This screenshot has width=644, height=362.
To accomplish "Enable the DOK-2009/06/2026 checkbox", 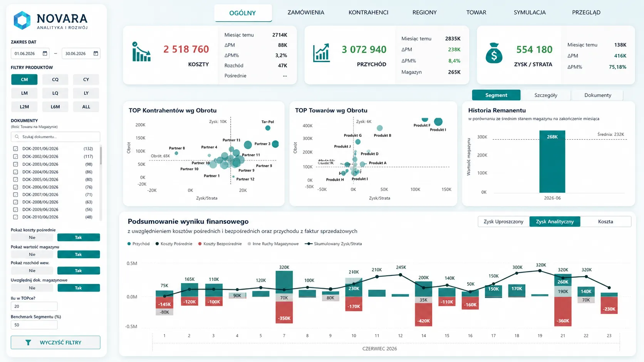I will (x=15, y=210).
